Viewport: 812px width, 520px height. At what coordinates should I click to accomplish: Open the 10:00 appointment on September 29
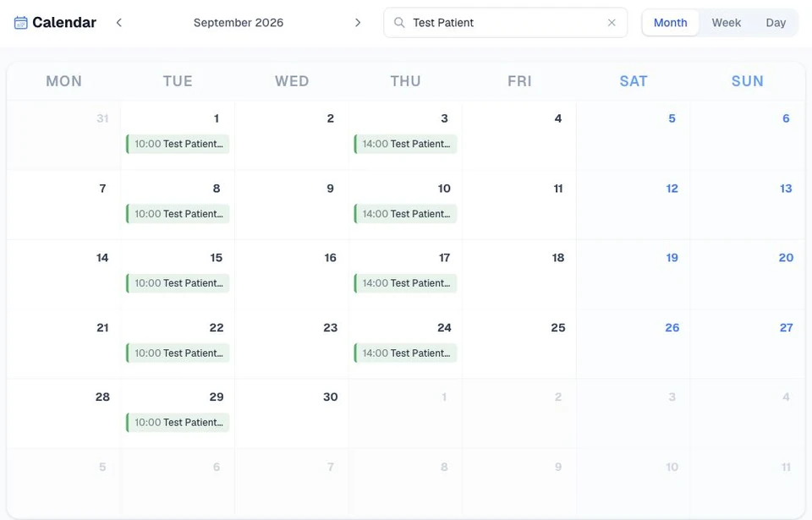click(x=178, y=423)
